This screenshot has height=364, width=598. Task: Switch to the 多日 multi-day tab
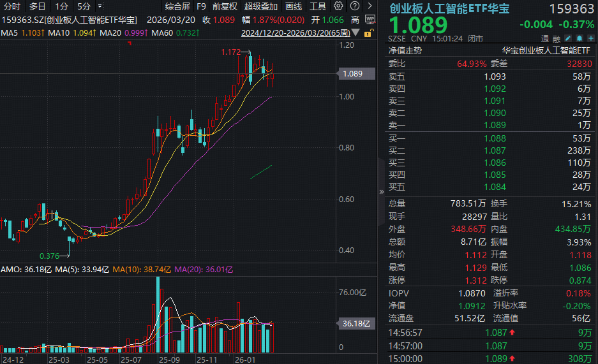point(37,6)
